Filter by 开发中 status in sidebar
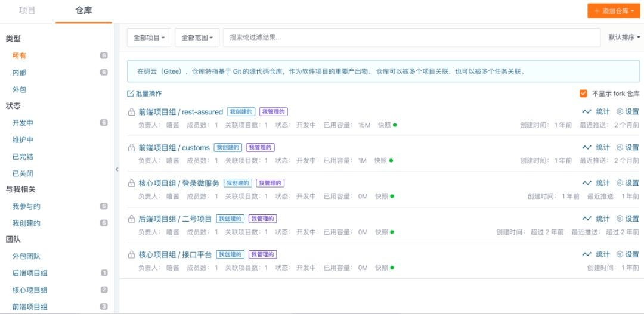The image size is (644, 314). 23,123
